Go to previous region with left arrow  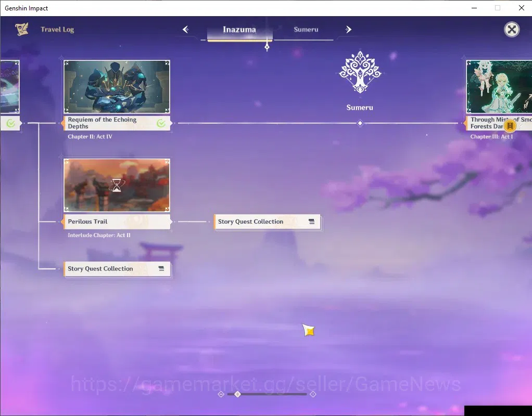[x=186, y=30]
